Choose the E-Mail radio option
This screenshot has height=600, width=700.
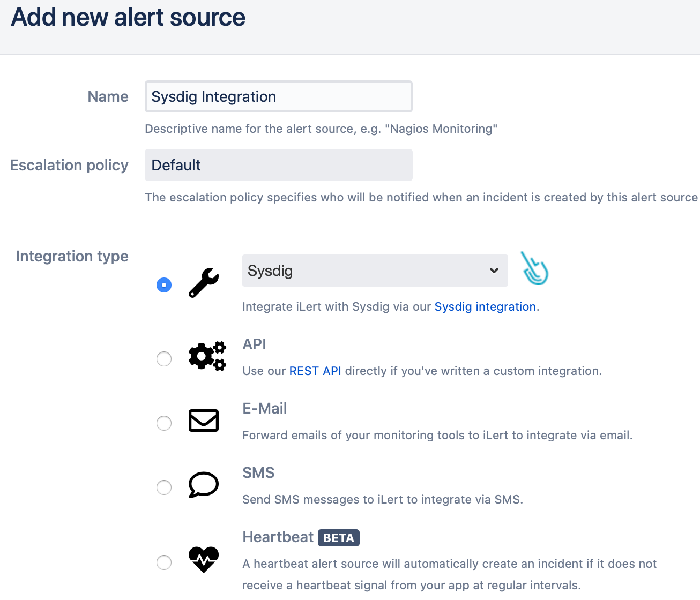164,423
